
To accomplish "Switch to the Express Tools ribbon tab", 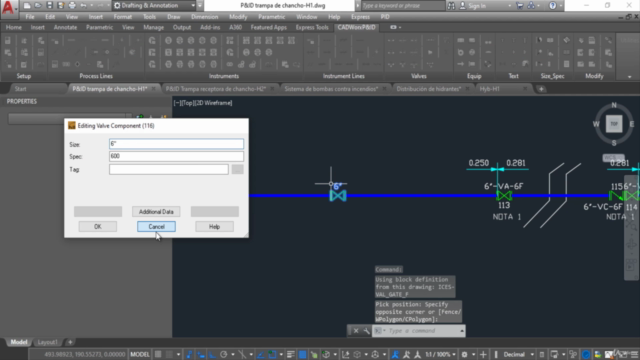I will pos(312,27).
